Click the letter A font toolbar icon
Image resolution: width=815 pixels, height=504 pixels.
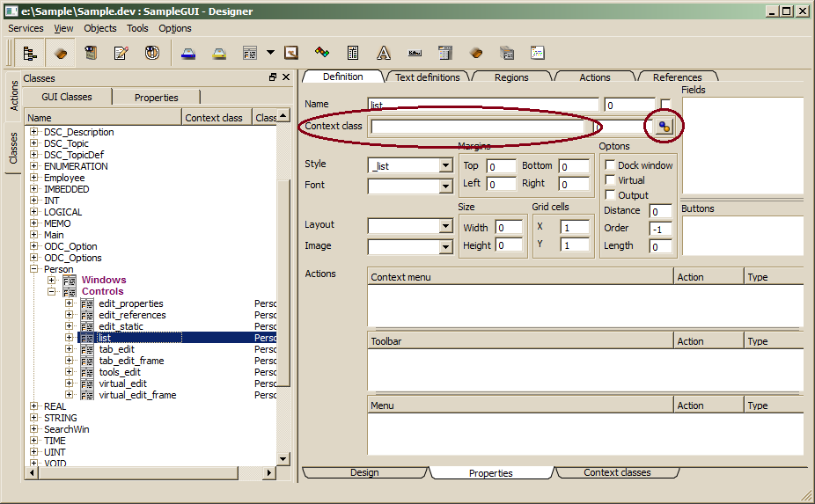click(x=384, y=53)
